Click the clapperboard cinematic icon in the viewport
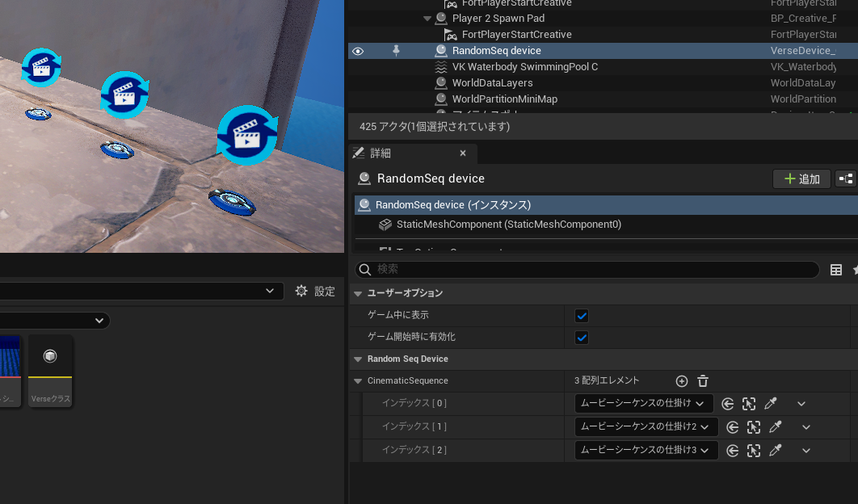Image resolution: width=858 pixels, height=504 pixels. click(247, 135)
